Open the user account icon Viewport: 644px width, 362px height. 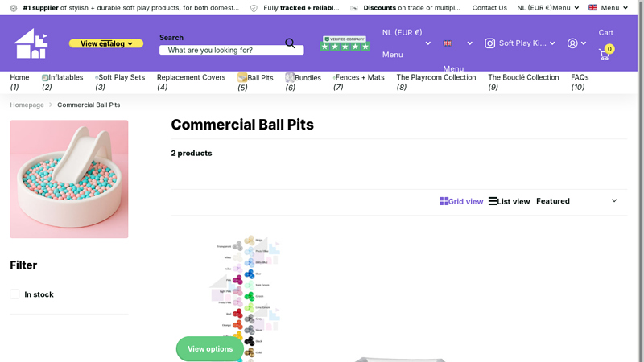click(572, 43)
